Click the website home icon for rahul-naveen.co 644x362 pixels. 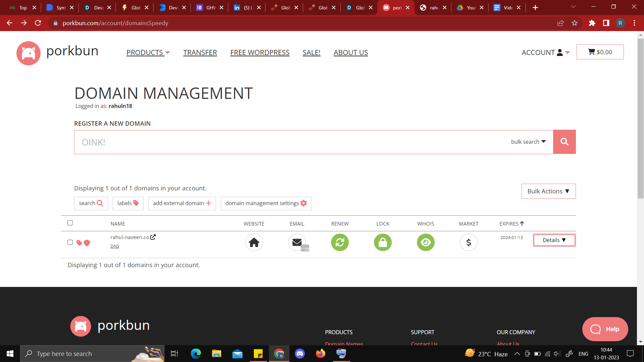[x=254, y=242]
